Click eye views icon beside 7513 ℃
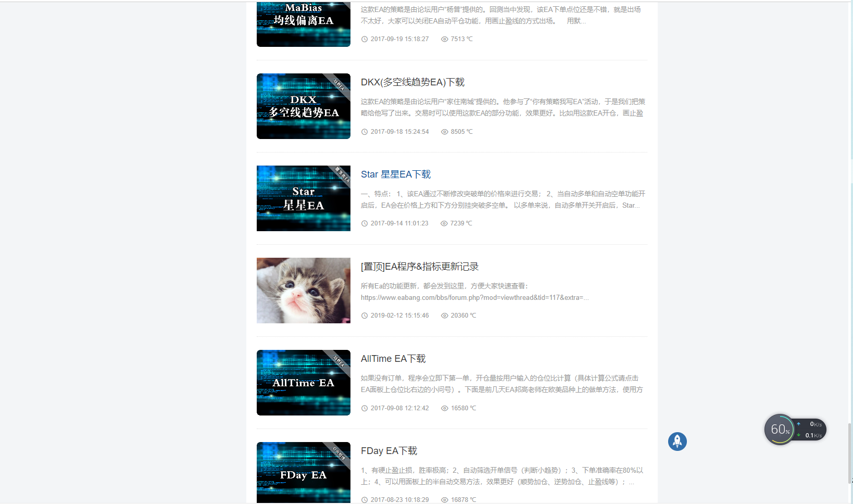This screenshot has height=504, width=853. (x=445, y=39)
